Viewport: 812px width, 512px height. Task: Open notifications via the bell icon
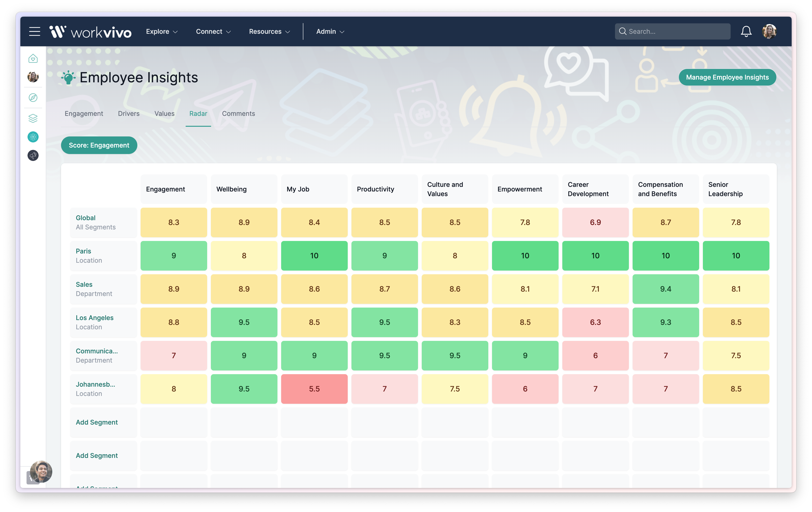[746, 31]
